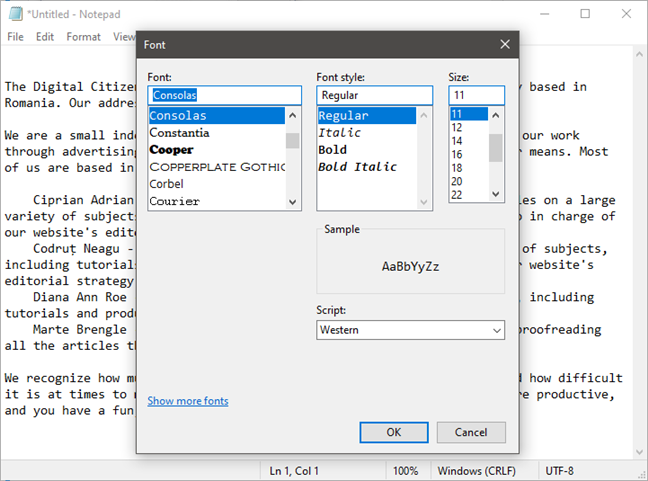Open the File menu in Notepad
The image size is (648, 481).
(16, 37)
